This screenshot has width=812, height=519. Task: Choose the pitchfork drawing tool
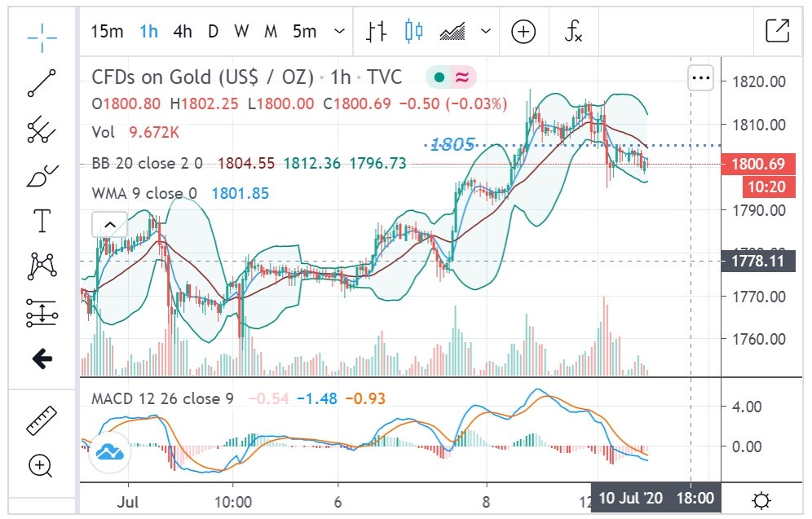(42, 129)
